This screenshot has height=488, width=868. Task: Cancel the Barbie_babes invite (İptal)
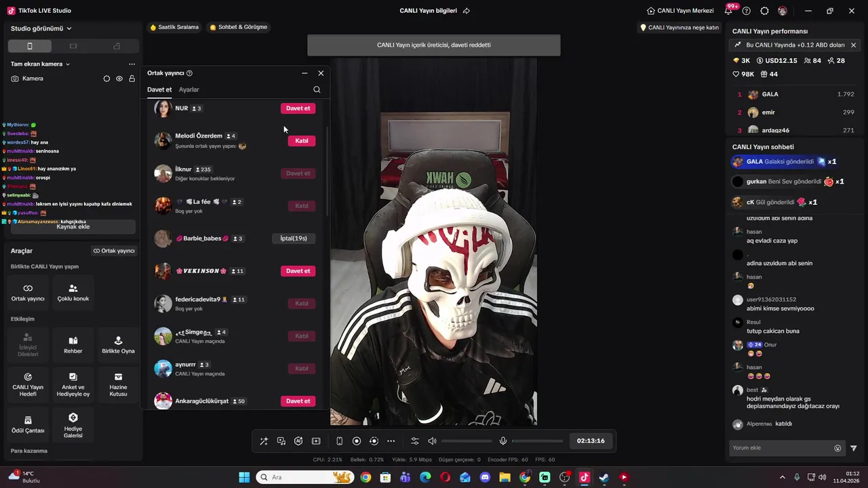294,239
